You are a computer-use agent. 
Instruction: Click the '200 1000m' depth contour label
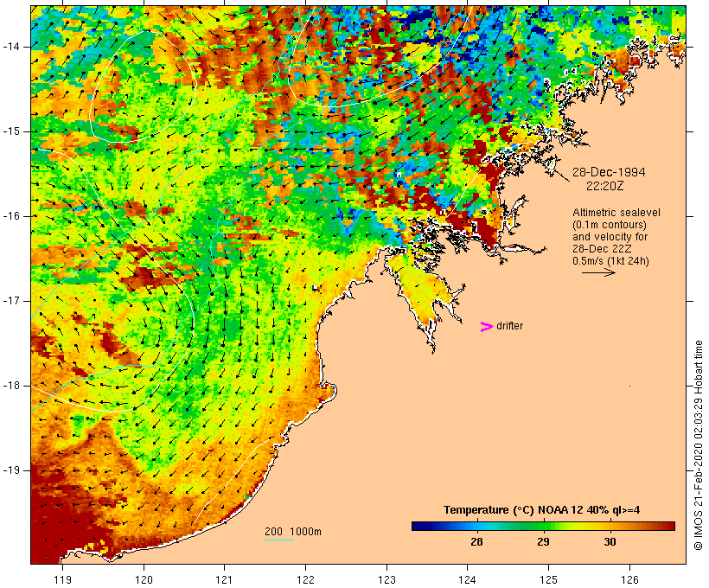click(293, 532)
